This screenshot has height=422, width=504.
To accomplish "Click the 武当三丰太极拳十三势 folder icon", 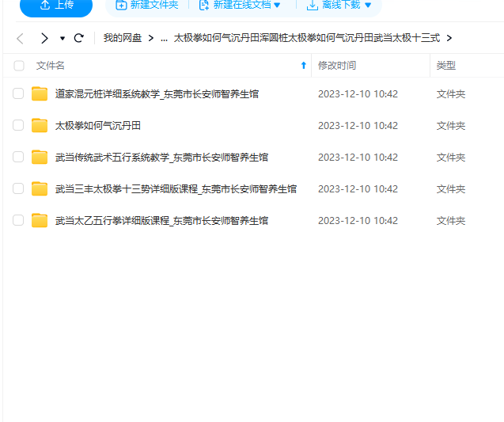I will tap(40, 188).
